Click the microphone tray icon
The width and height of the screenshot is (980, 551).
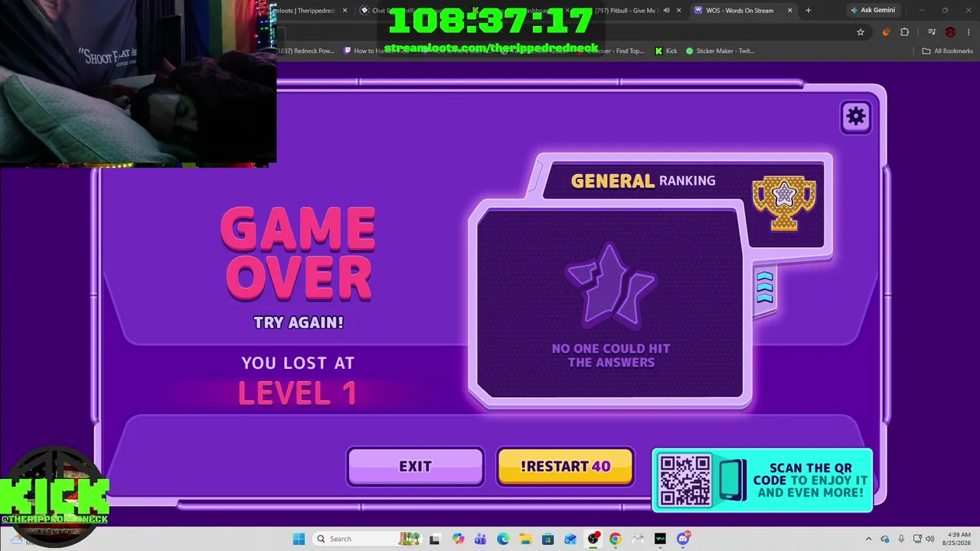901,539
